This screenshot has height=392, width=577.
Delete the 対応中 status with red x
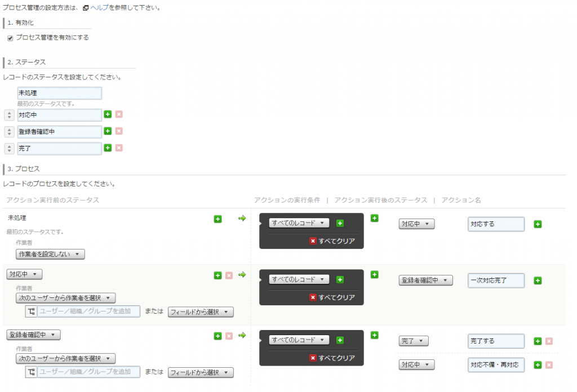[119, 114]
